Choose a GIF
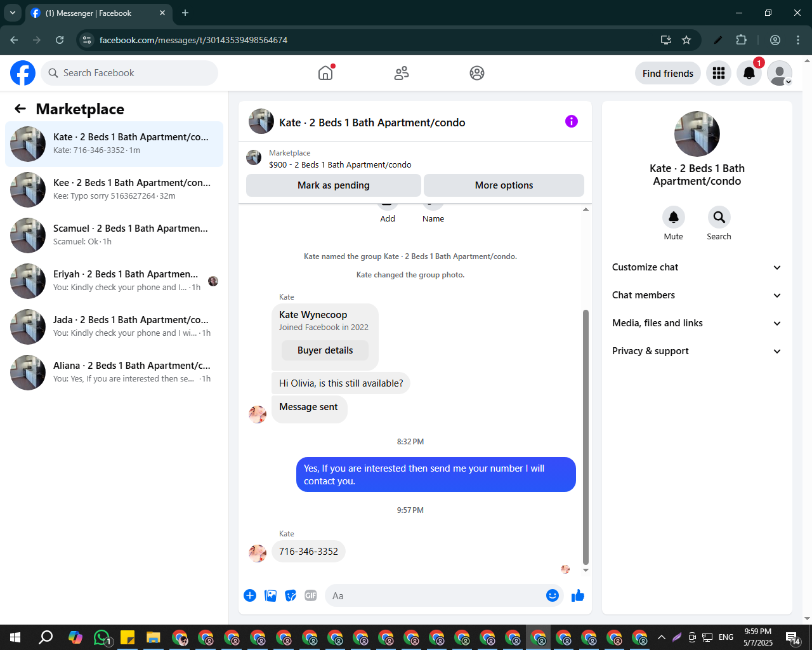Viewport: 812px width, 650px height. [311, 595]
